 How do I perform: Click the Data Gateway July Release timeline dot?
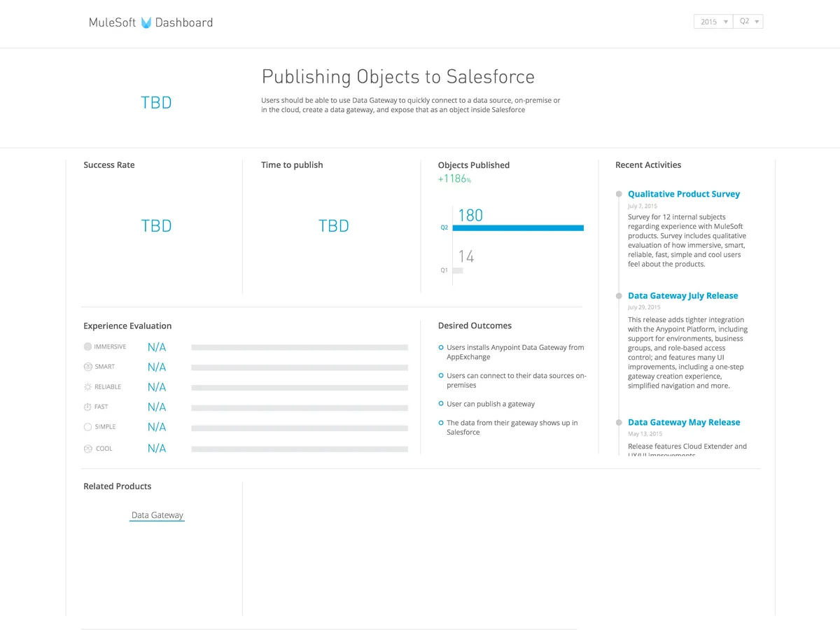pos(619,296)
